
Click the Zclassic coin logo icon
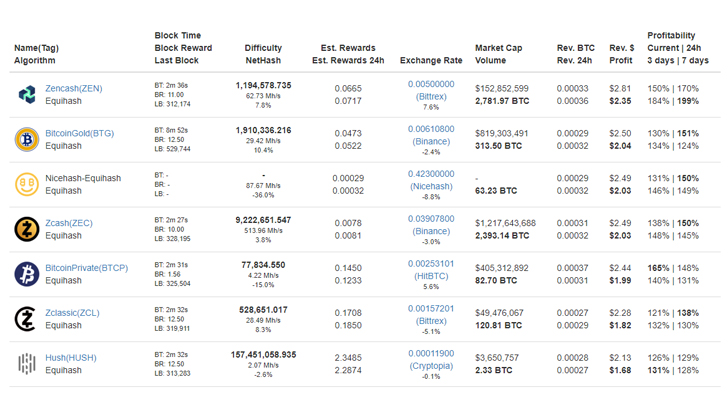coord(26,319)
